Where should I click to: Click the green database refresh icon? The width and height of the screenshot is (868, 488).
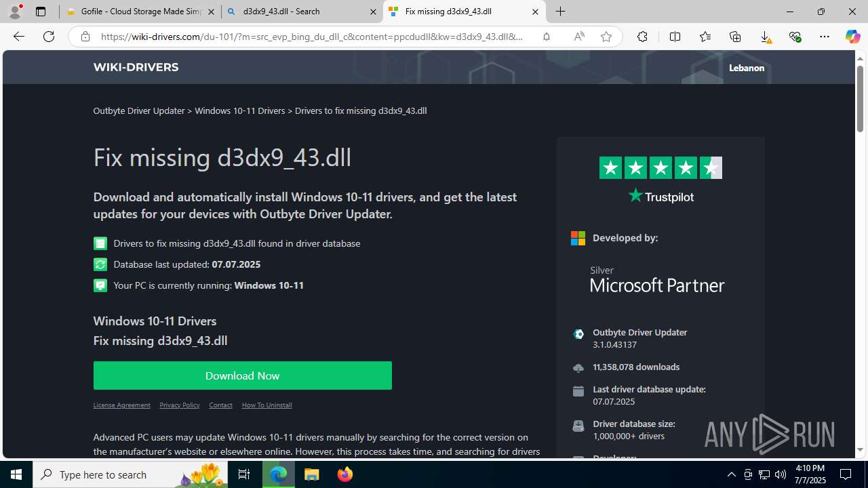point(100,264)
